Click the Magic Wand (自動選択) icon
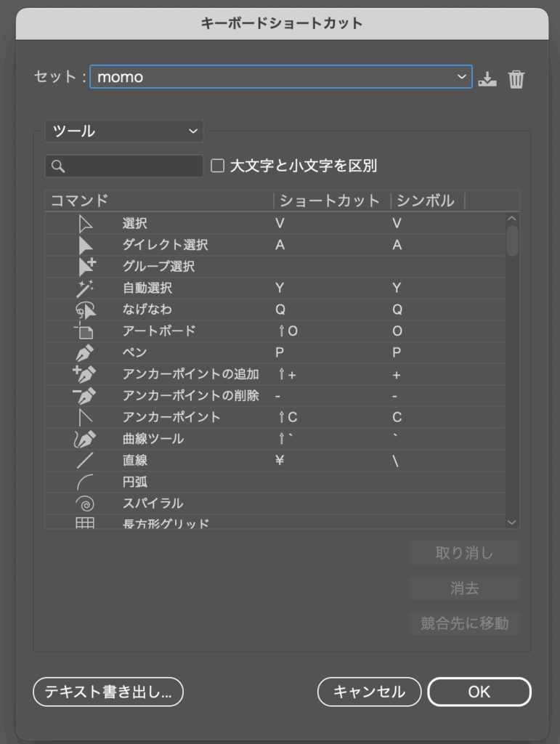Screen dimensions: 560x744 coord(86,288)
